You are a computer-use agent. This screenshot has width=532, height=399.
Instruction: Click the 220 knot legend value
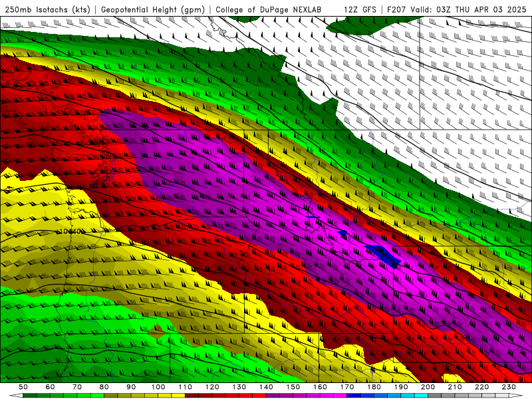click(x=481, y=387)
